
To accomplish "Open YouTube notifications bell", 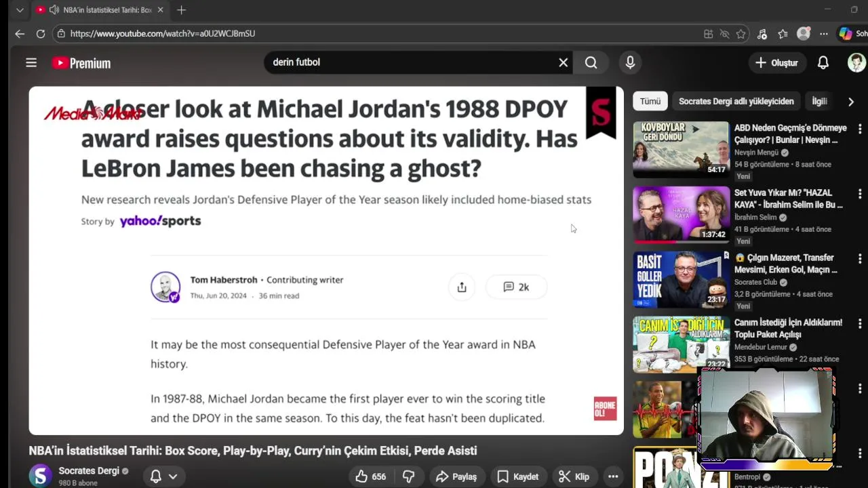I will (823, 62).
